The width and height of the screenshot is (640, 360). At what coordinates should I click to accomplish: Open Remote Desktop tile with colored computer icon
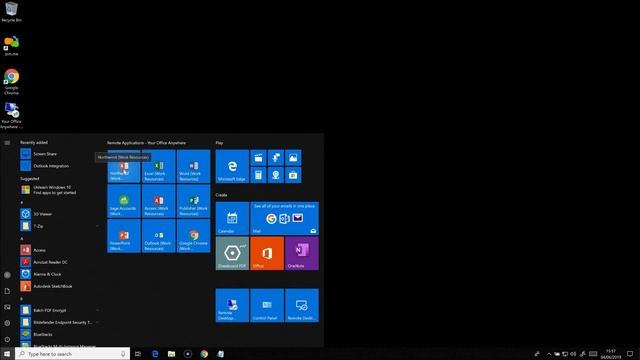point(232,305)
